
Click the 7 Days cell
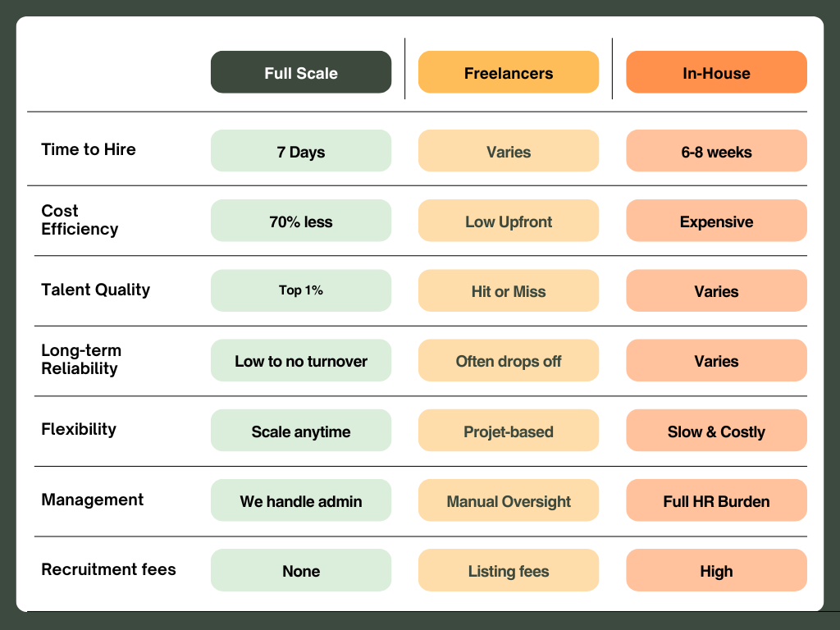(301, 151)
